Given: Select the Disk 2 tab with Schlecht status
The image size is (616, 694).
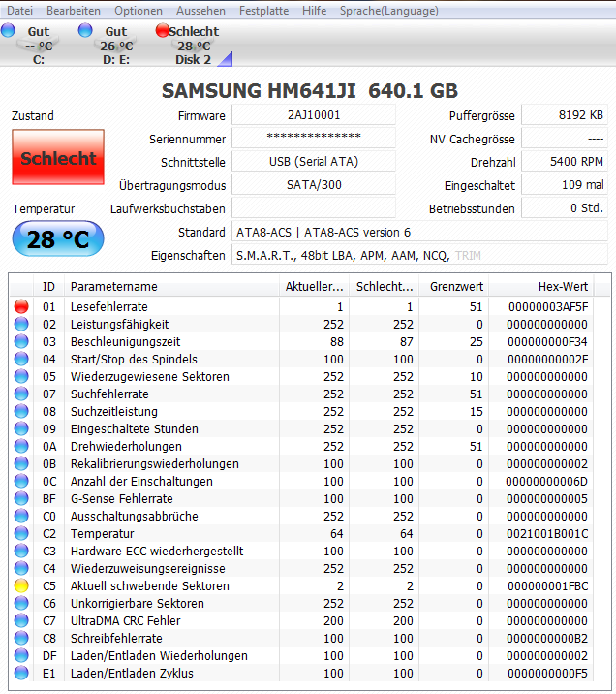Looking at the screenshot, I should click(194, 45).
